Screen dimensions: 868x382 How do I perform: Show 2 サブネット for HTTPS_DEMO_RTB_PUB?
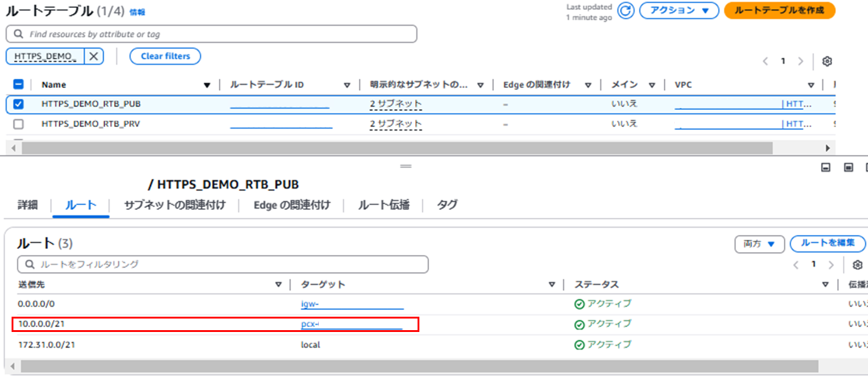click(396, 104)
